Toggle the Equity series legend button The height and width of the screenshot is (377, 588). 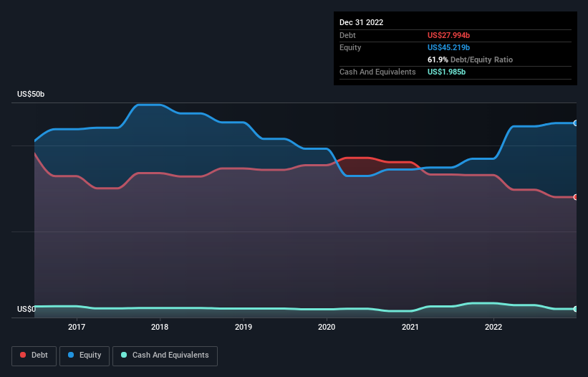coord(85,355)
